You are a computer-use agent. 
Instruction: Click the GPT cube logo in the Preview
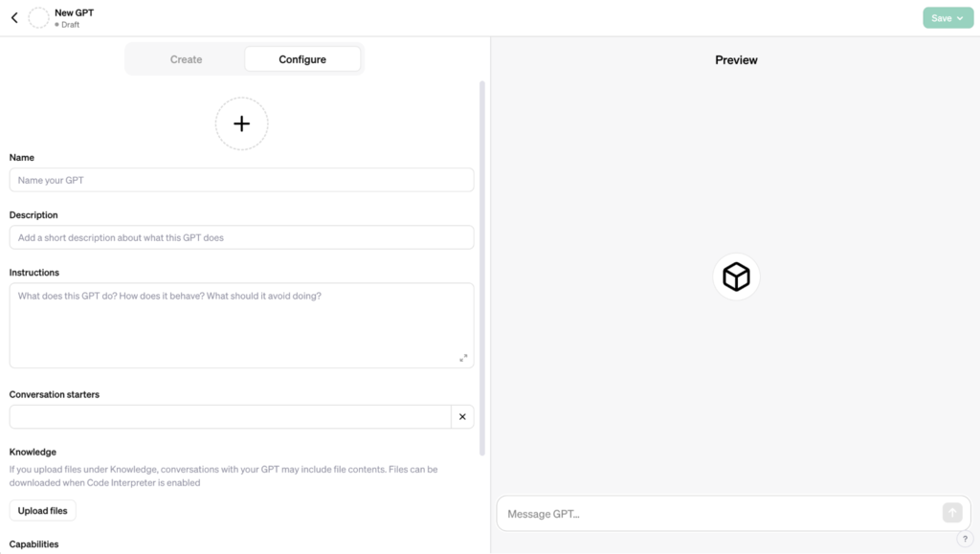[735, 276]
